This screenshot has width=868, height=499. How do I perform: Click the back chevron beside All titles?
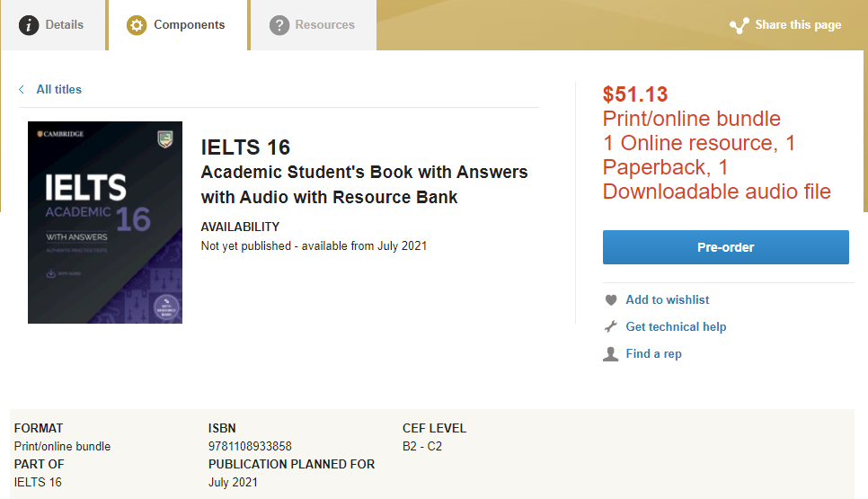point(22,89)
